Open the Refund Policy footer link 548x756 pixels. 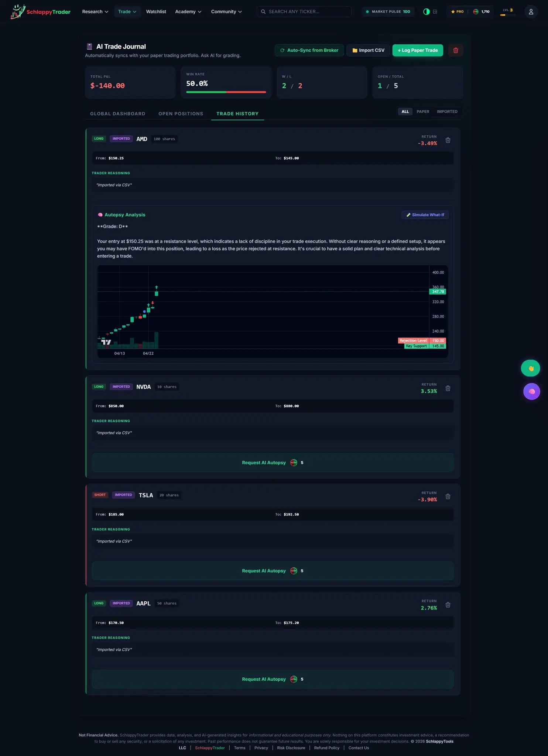pyautogui.click(x=327, y=748)
